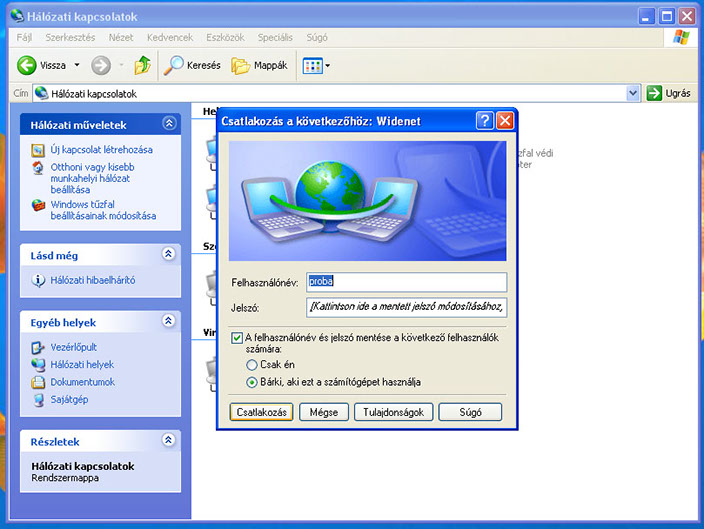Screen dimensions: 704x529
Task: Open the Speciális menu
Action: (x=275, y=38)
